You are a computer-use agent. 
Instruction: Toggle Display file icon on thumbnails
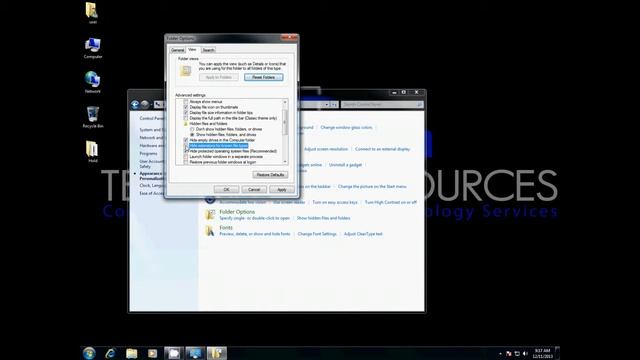[186, 107]
